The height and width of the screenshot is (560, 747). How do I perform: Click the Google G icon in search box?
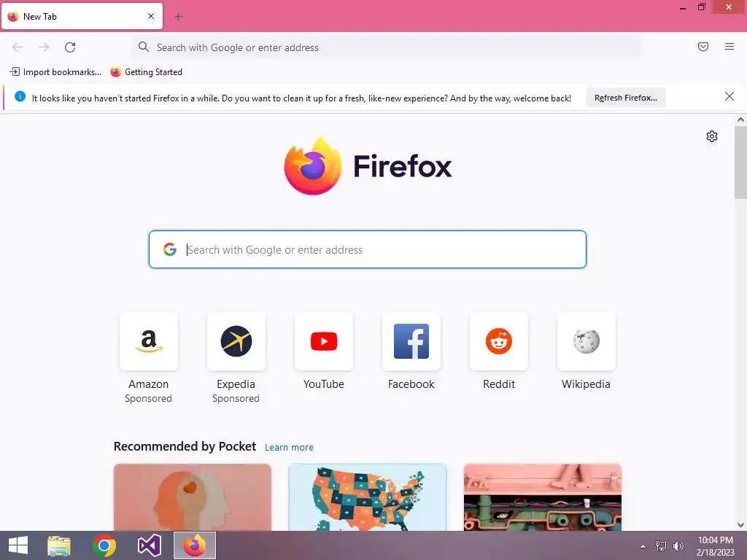[x=170, y=249]
